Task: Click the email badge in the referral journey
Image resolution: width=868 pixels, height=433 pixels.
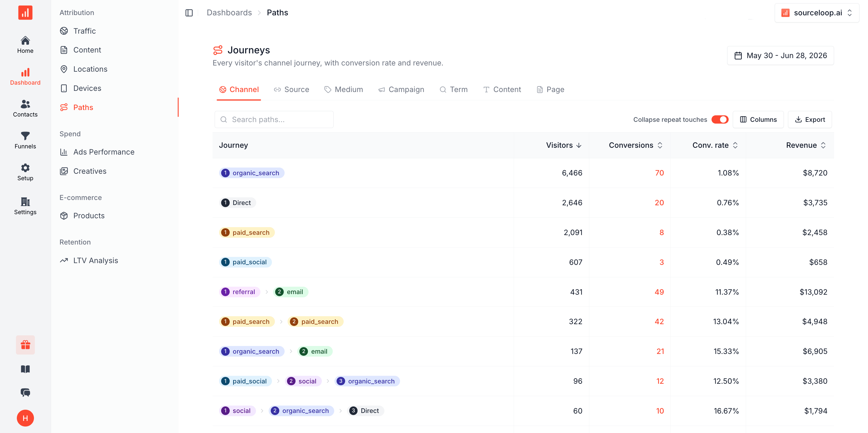Action: 291,292
